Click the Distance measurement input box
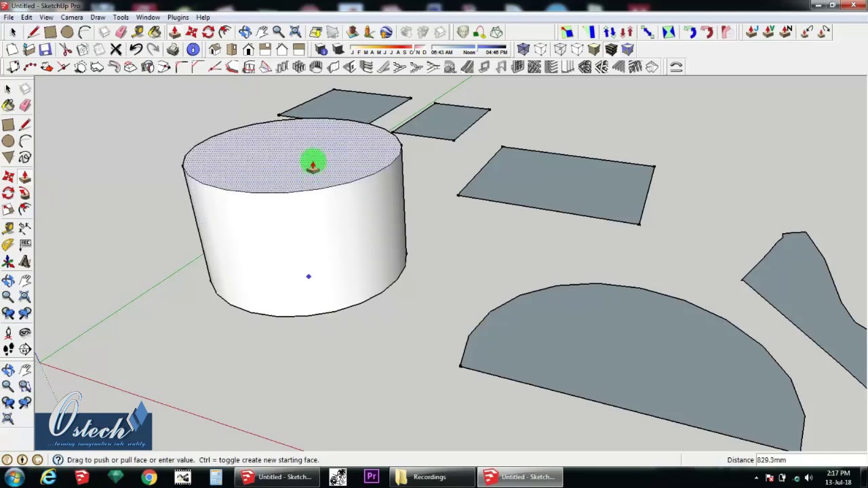Screen dimensions: 868x488 tap(807, 460)
